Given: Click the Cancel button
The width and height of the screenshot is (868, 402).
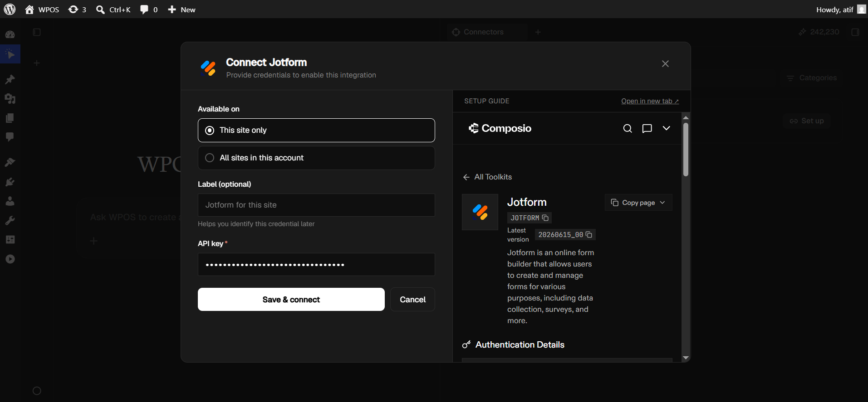Looking at the screenshot, I should pos(412,300).
